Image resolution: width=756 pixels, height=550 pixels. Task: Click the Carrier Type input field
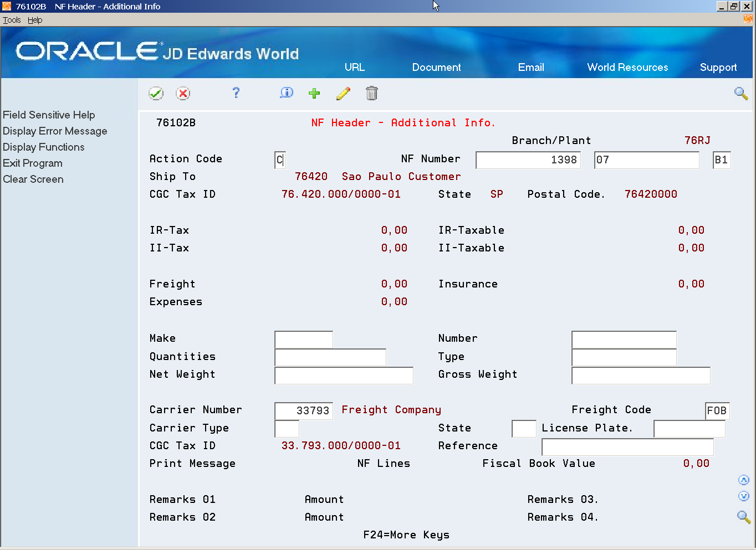click(287, 429)
